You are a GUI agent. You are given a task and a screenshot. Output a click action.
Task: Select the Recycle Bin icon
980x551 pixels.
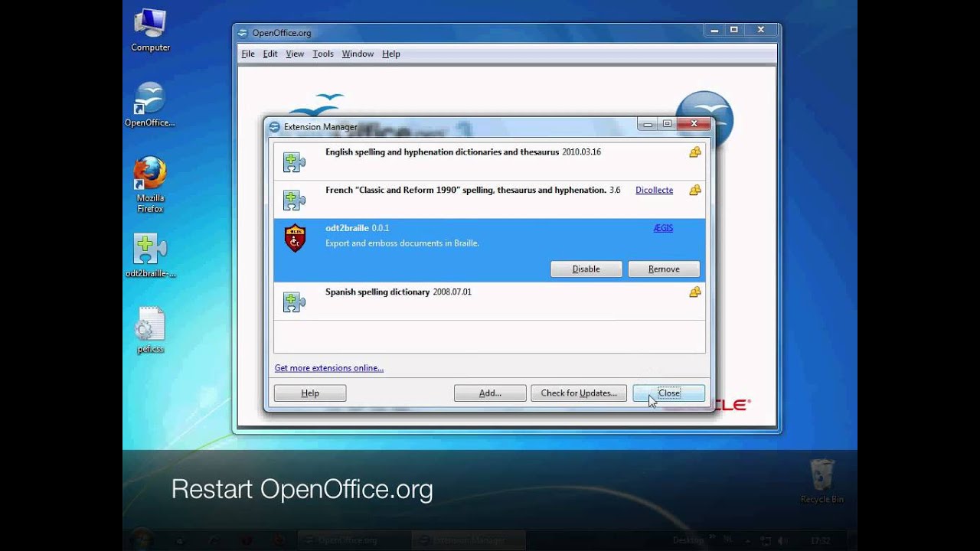(x=822, y=481)
